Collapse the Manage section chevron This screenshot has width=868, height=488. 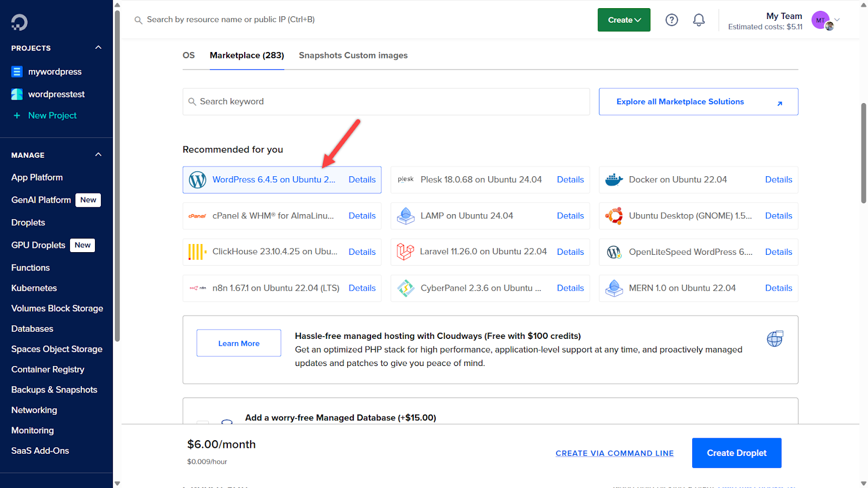point(98,155)
